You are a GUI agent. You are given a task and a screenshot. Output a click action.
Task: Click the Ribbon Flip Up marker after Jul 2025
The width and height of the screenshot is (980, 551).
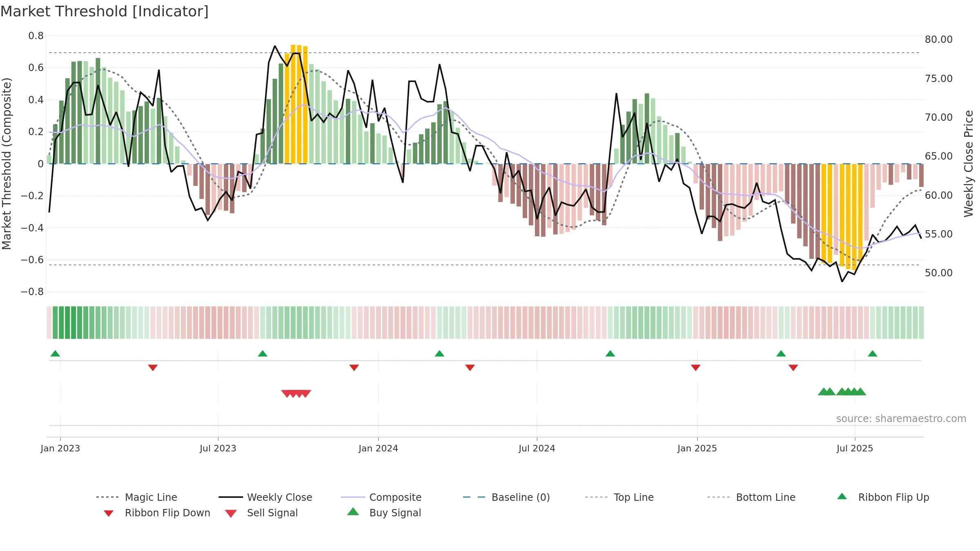click(872, 353)
